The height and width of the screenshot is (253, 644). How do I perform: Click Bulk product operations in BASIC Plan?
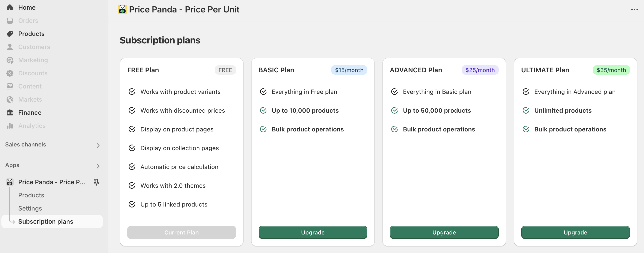pyautogui.click(x=307, y=129)
